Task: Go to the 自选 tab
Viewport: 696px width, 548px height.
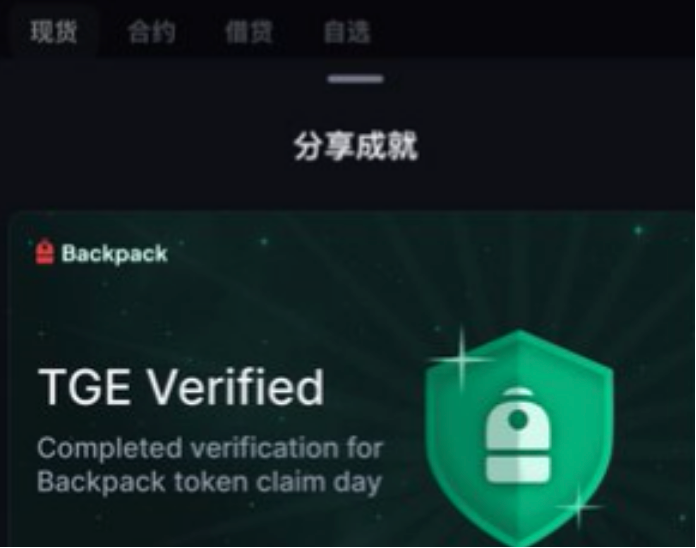Action: tap(347, 32)
